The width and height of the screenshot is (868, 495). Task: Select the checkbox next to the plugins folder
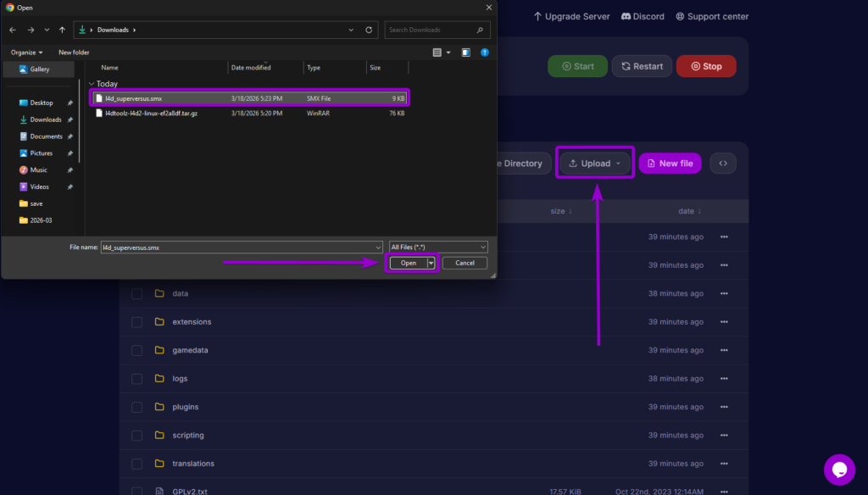tap(136, 407)
